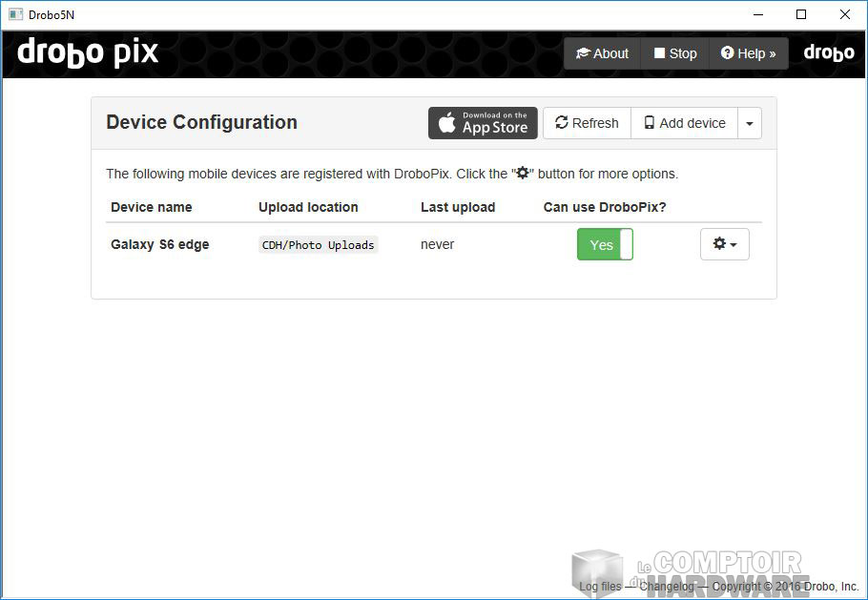Open the Help menu
The height and width of the screenshot is (600, 868).
tap(749, 53)
